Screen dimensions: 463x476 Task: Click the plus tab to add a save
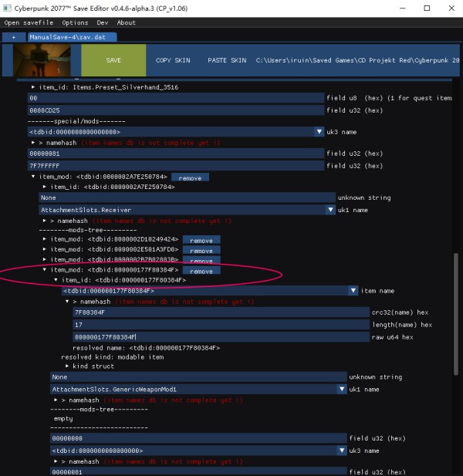pyautogui.click(x=13, y=36)
